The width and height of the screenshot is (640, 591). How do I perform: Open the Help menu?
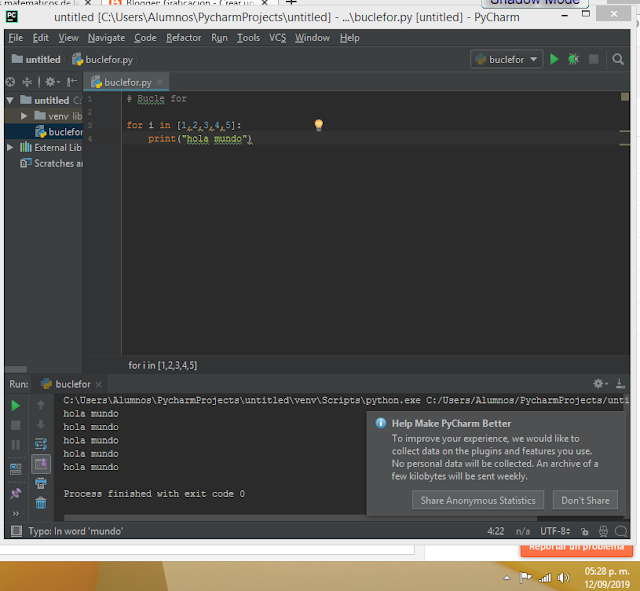click(x=349, y=38)
